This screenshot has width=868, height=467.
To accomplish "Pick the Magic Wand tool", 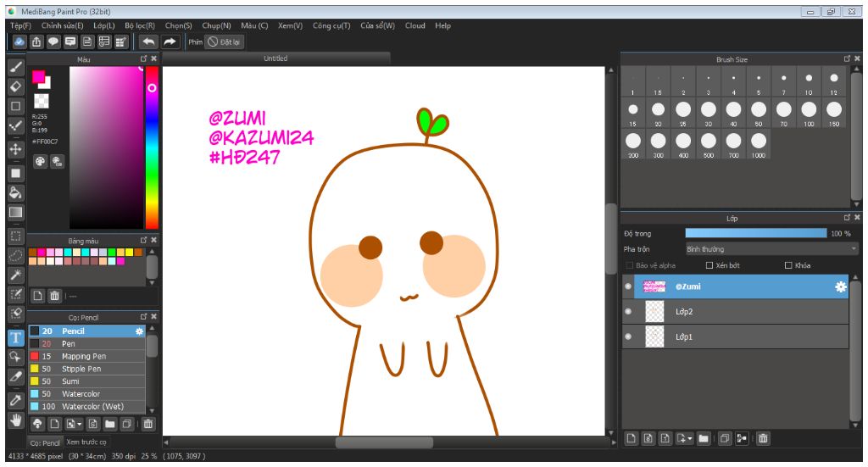I will coord(16,275).
